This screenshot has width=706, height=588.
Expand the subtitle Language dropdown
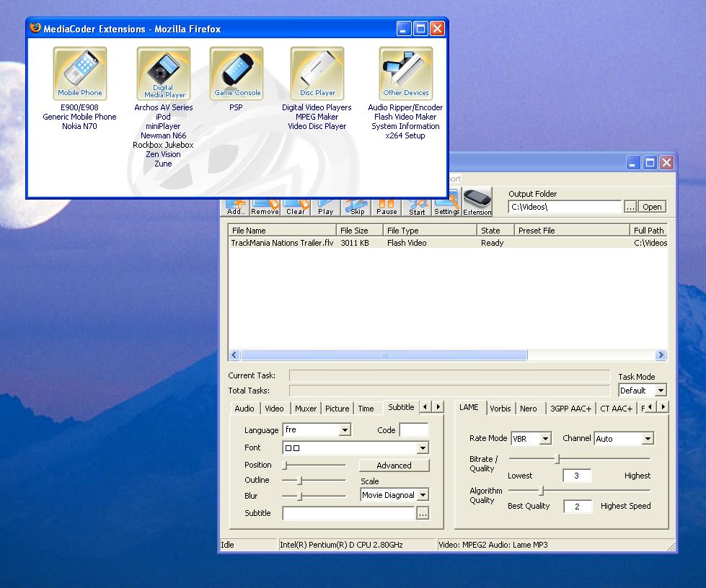(x=345, y=430)
